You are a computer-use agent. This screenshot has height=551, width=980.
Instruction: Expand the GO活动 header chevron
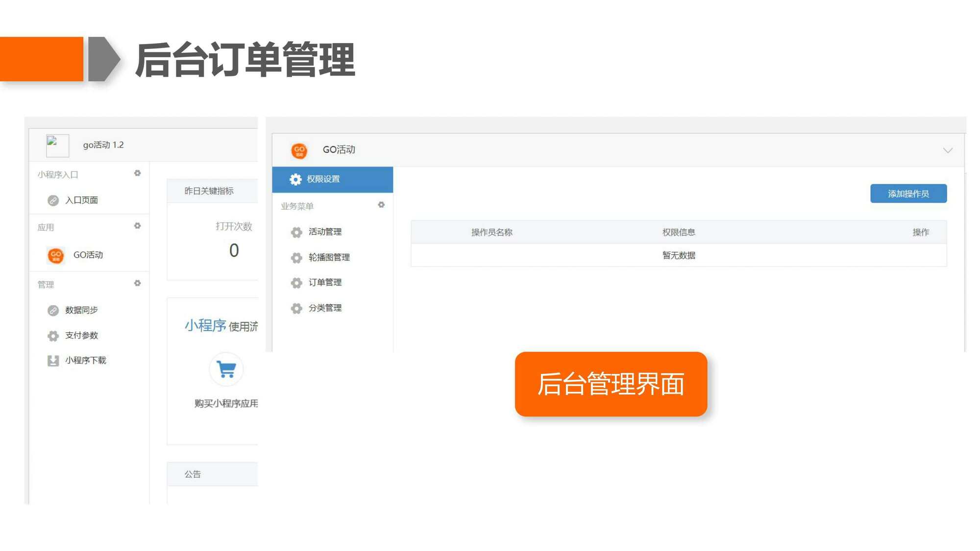click(x=948, y=150)
